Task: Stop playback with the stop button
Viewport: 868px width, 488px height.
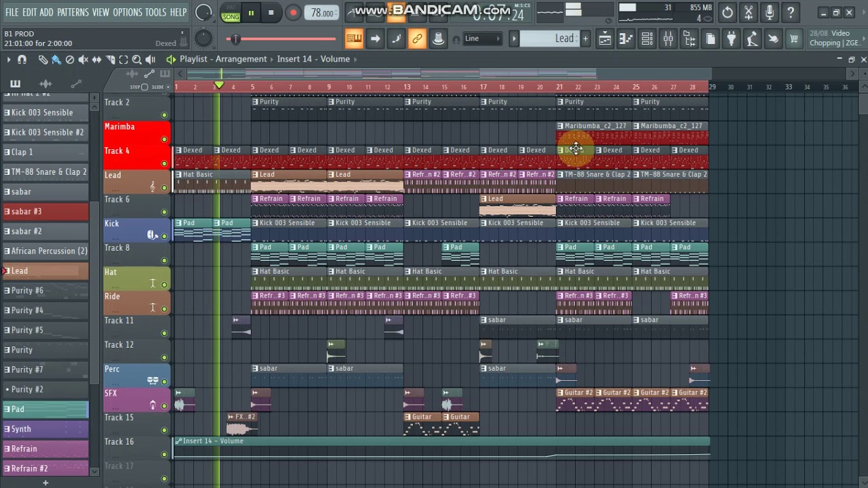Action: (271, 13)
